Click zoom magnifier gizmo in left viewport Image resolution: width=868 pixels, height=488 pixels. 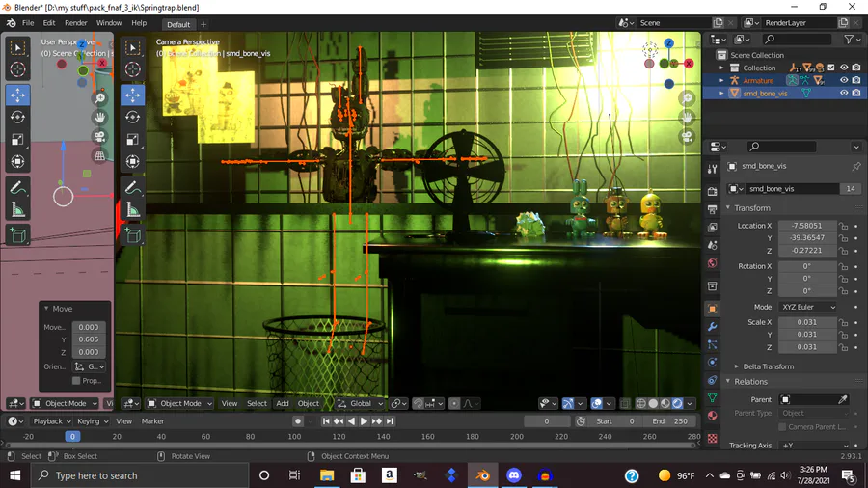(x=99, y=98)
